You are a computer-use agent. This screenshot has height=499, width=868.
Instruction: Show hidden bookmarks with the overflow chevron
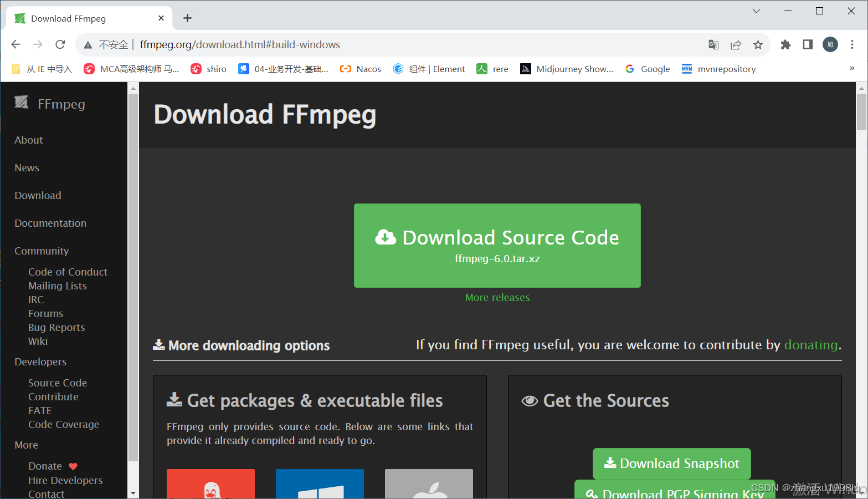click(x=852, y=68)
